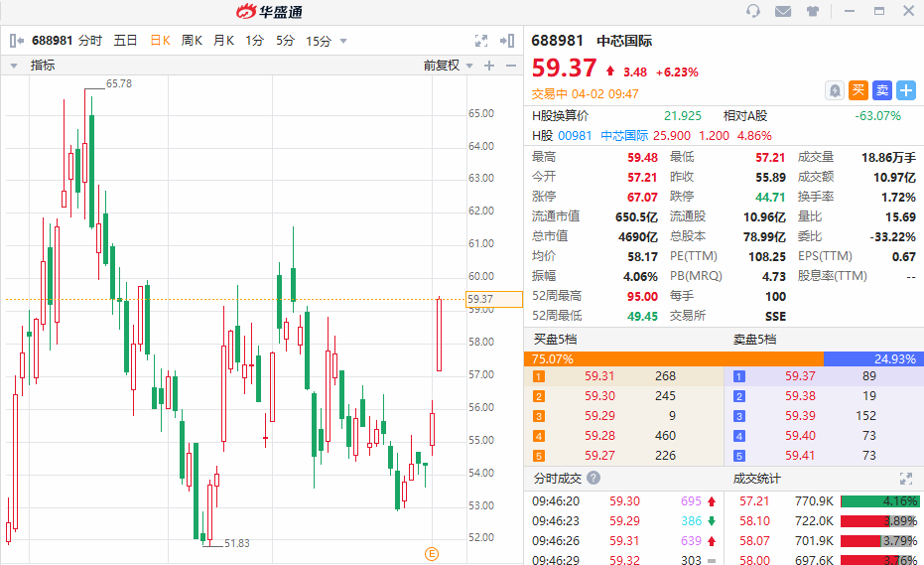Expand the chart to fullscreen
This screenshot has width=924, height=565.
click(x=481, y=41)
